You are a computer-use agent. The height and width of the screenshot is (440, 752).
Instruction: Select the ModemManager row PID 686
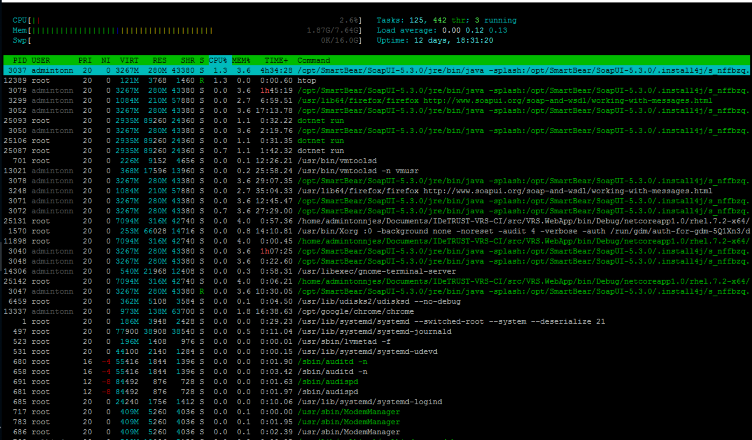click(376, 432)
